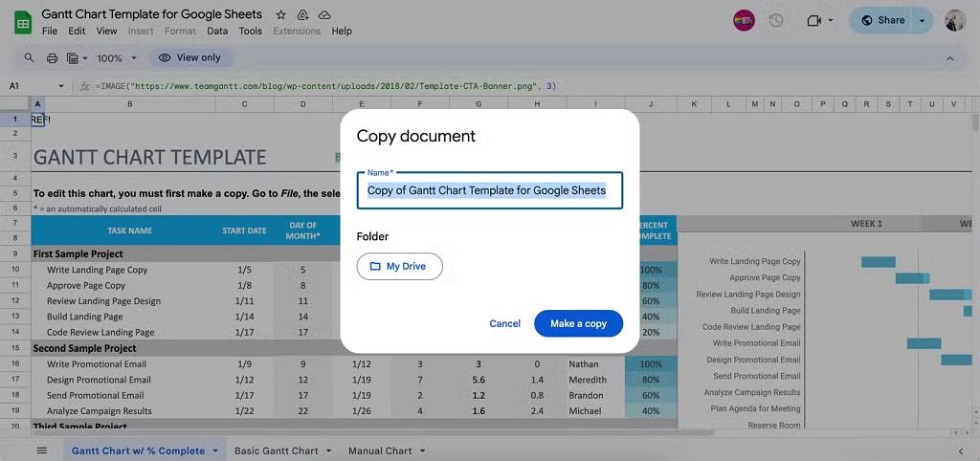Image resolution: width=980 pixels, height=461 pixels.
Task: Open the Edit menu
Action: coord(77,31)
